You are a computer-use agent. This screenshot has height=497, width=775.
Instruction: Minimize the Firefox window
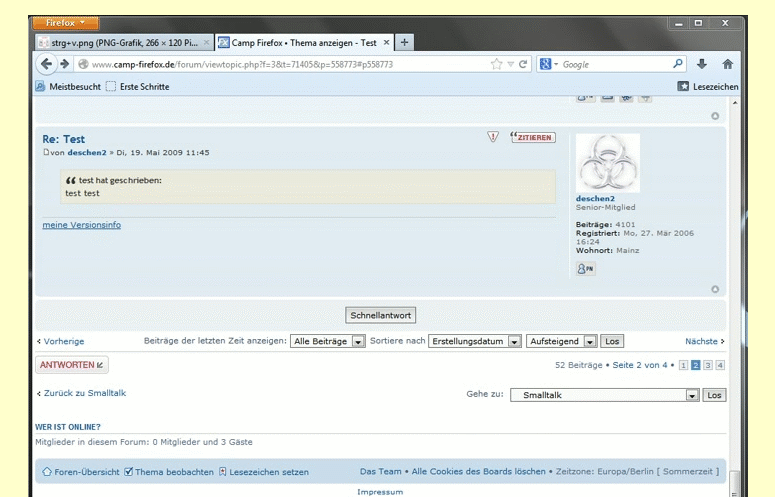coord(679,23)
